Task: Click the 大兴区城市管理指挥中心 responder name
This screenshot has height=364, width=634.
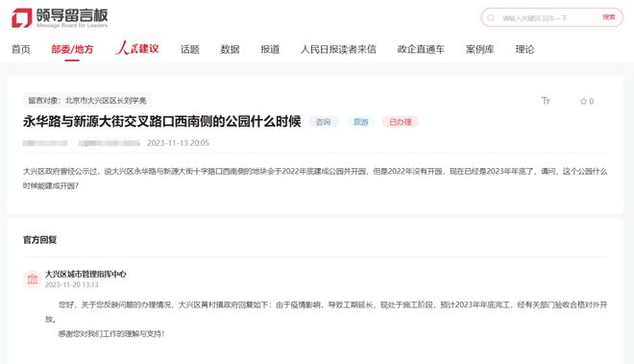Action: click(85, 274)
